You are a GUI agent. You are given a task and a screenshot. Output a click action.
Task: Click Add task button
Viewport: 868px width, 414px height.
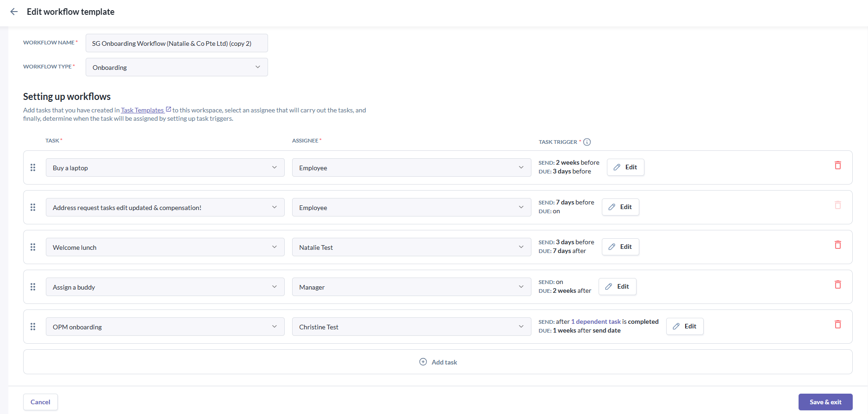tap(438, 362)
